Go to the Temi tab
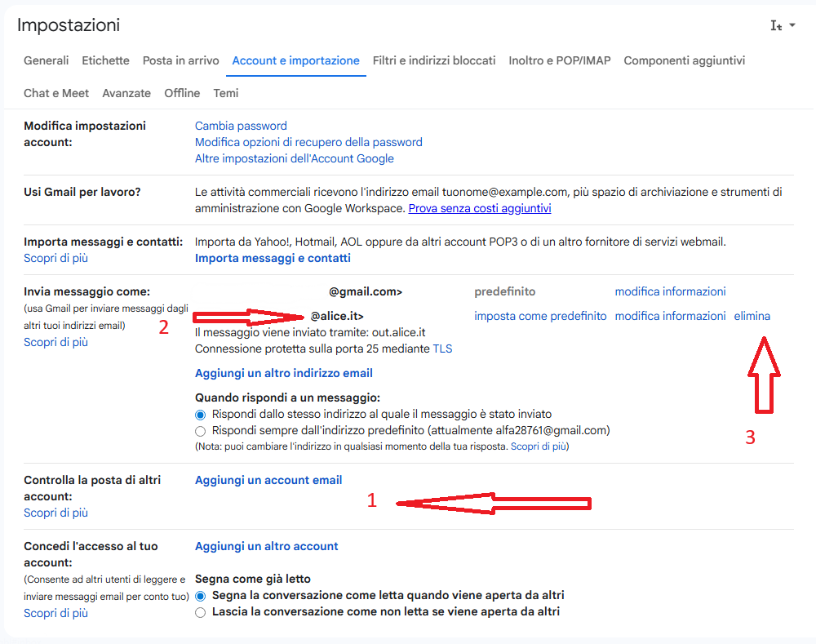The width and height of the screenshot is (816, 644). coord(226,93)
